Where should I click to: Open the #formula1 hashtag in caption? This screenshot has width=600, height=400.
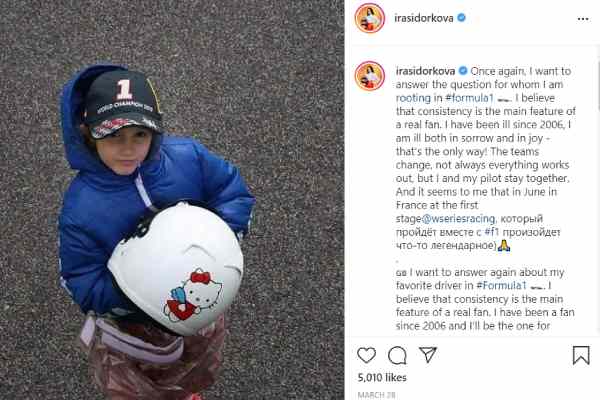[470, 98]
